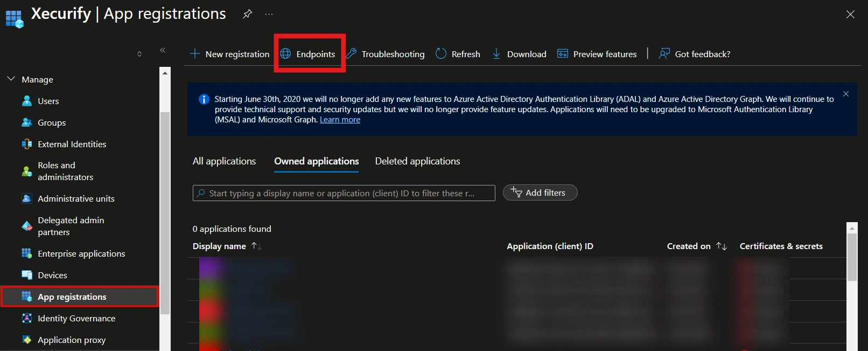This screenshot has width=868, height=351.
Task: Click the Devices monitor icon
Action: point(27,275)
